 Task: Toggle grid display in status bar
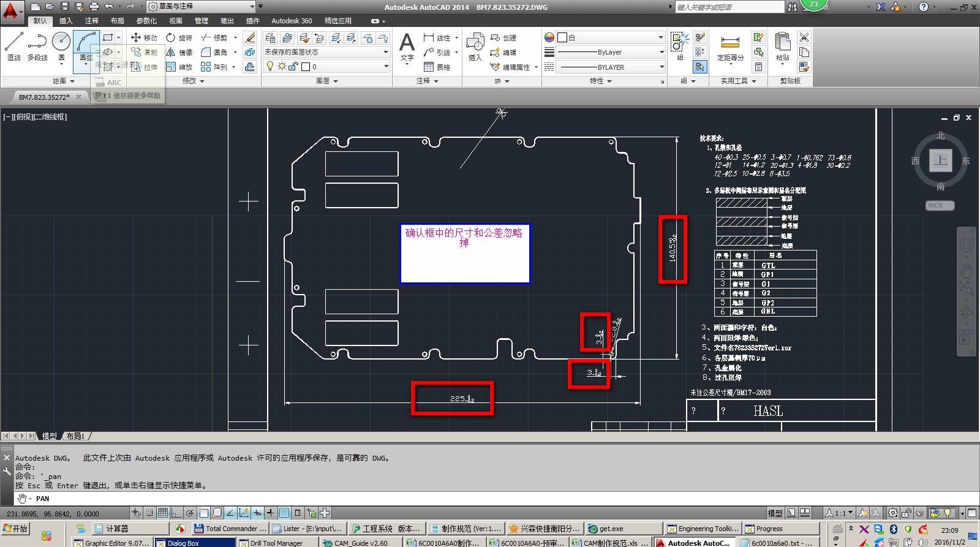coord(162,513)
